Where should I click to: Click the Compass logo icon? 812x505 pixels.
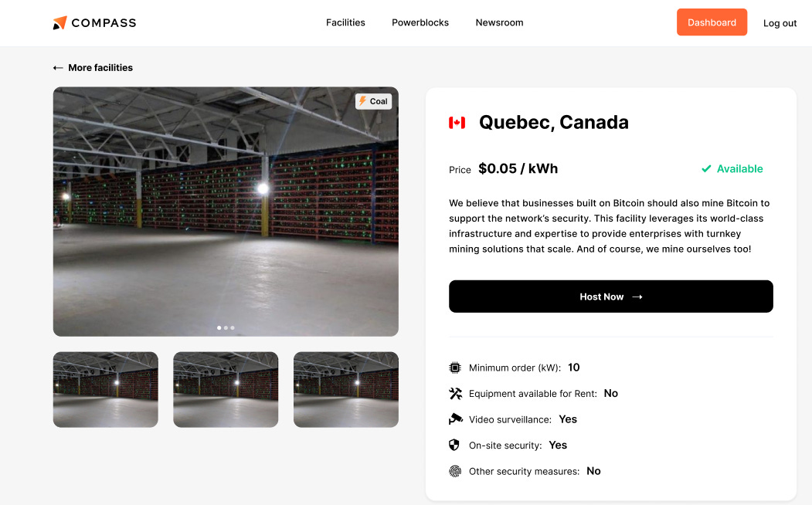tap(58, 22)
